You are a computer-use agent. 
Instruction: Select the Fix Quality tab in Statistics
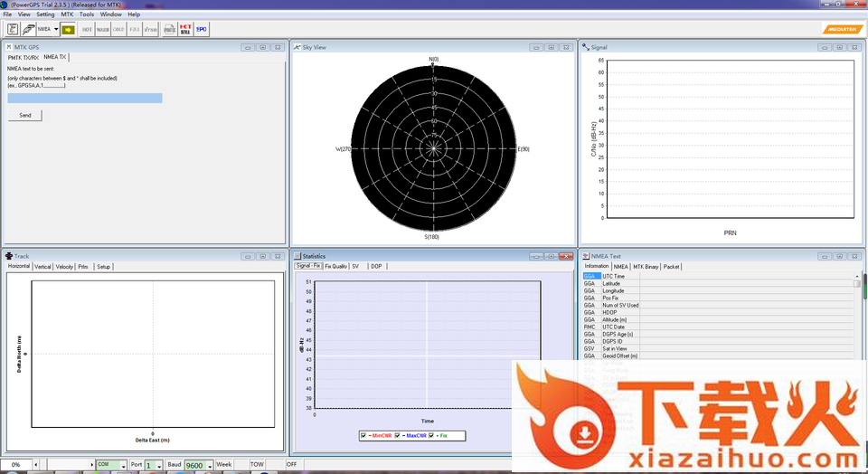coord(336,266)
